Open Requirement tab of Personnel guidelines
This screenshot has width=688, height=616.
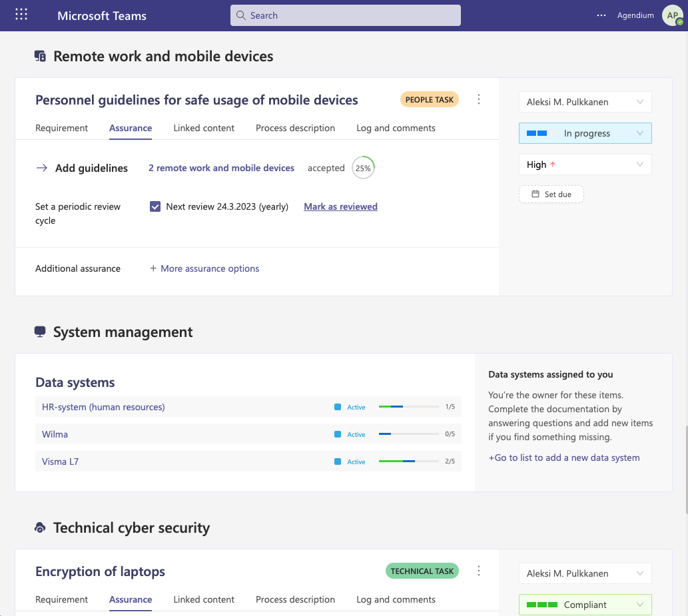point(61,128)
